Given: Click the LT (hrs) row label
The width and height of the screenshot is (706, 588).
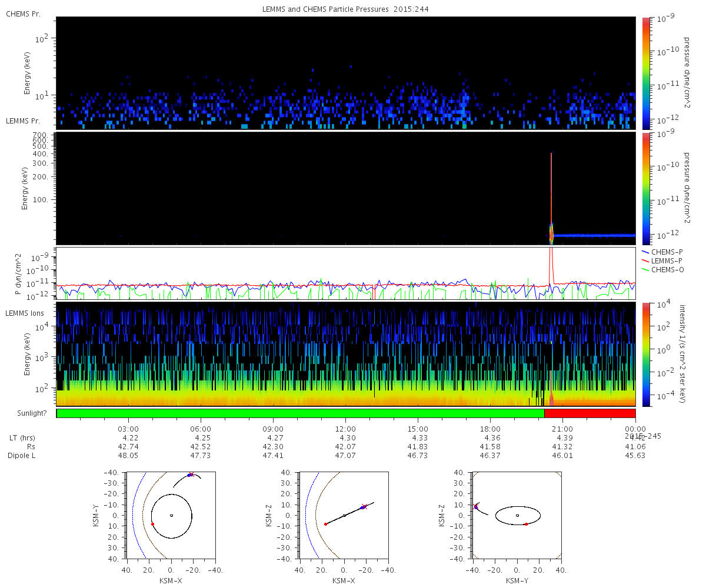Looking at the screenshot, I should [21, 438].
